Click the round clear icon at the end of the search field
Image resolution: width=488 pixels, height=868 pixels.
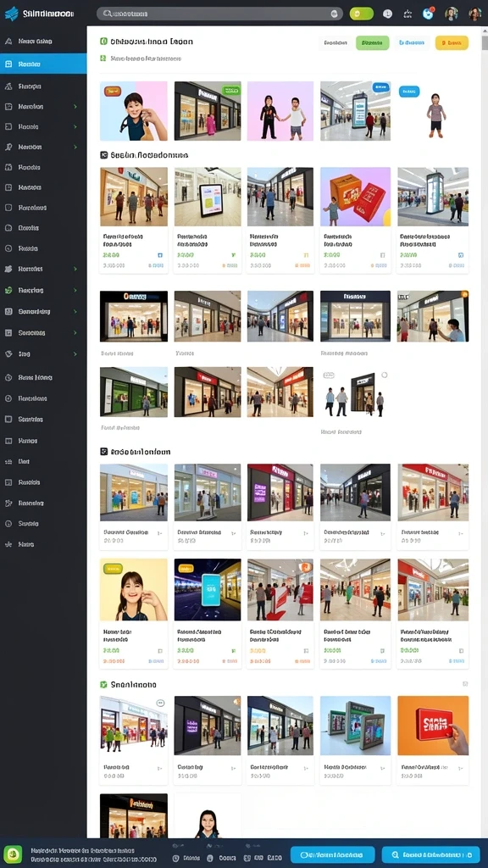[x=334, y=14]
